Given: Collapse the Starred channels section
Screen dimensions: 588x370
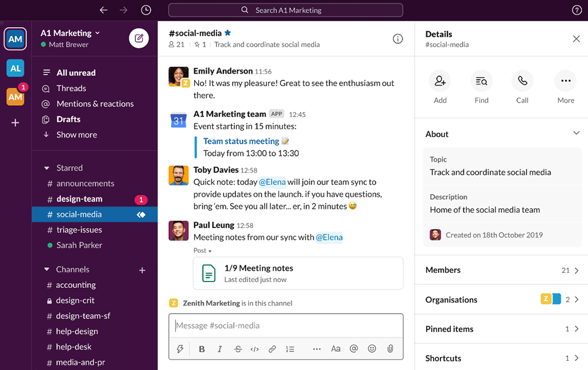Looking at the screenshot, I should pos(47,167).
